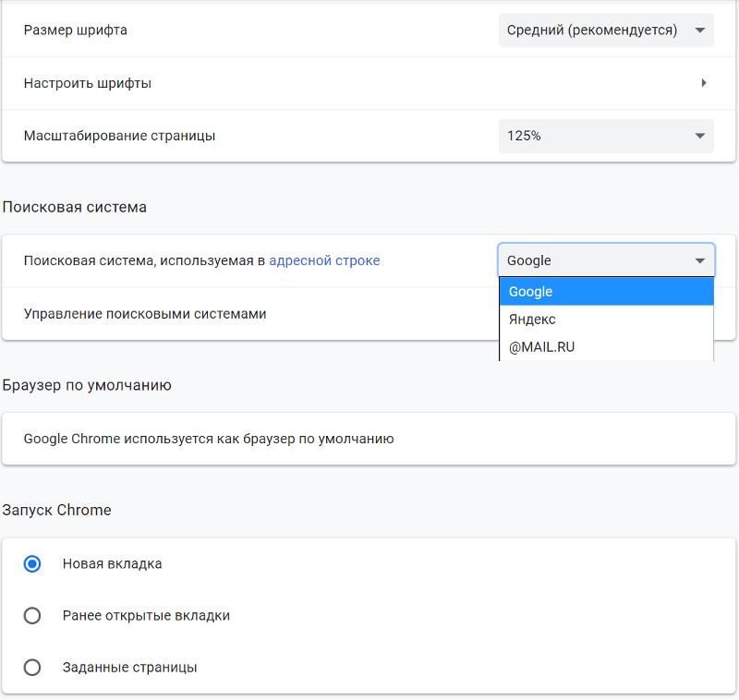Click the arrow icon of the search engine dropdown
This screenshot has height=700, width=739.
pyautogui.click(x=700, y=260)
